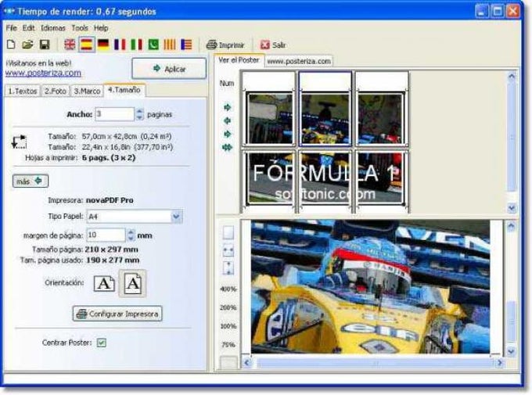Click poster preview scrollbar up arrow
Viewport: 532px width, 395px height.
coord(512,77)
